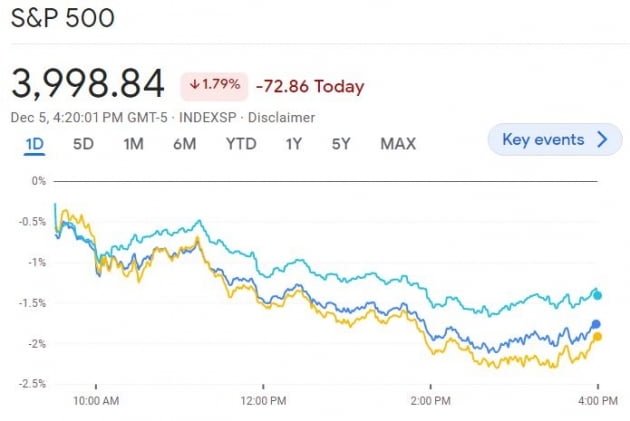Open the Disclaimer link

click(283, 118)
